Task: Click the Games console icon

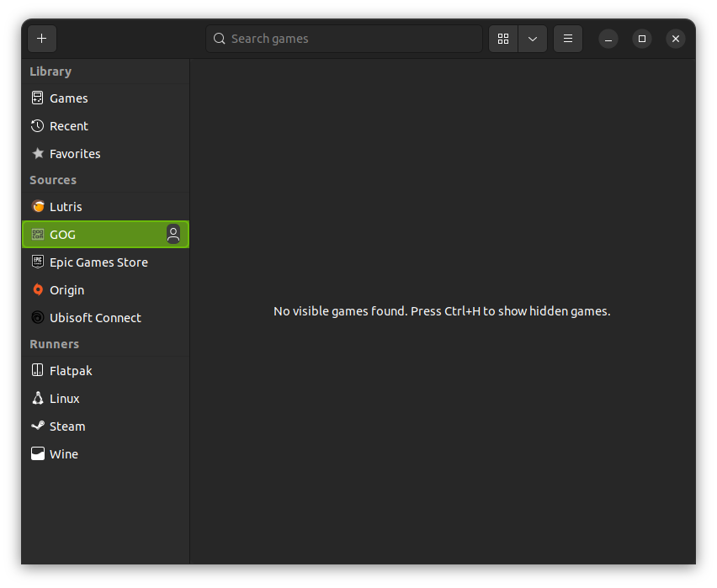Action: click(38, 98)
